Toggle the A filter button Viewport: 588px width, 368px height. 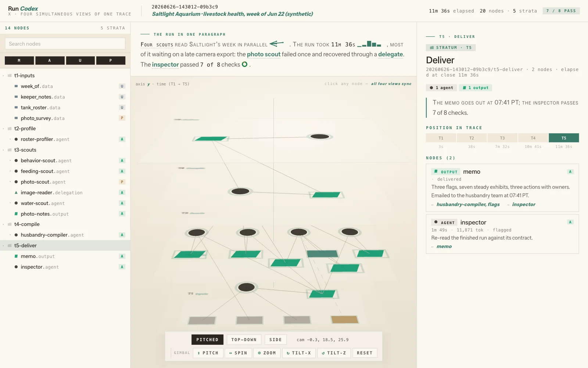click(50, 60)
